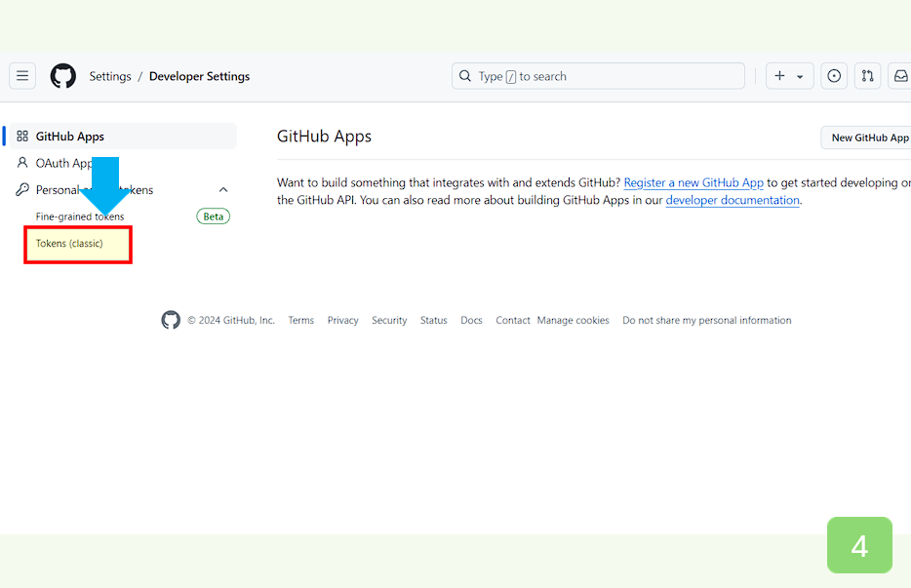Click the search magnifier icon
This screenshot has height=588, width=911.
[x=465, y=76]
